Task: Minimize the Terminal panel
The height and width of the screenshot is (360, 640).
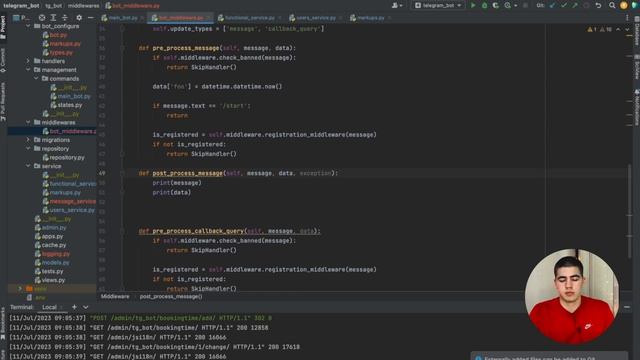Action: click(x=627, y=307)
